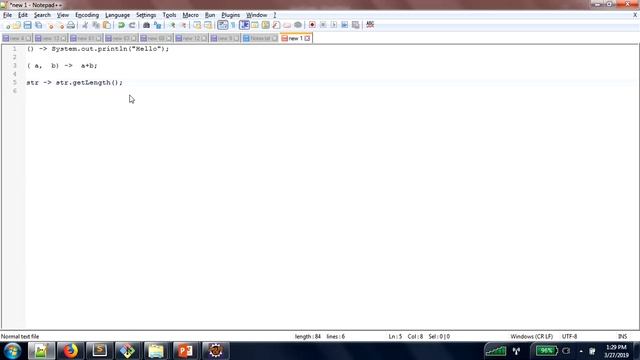Open the Edit menu

[x=23, y=15]
